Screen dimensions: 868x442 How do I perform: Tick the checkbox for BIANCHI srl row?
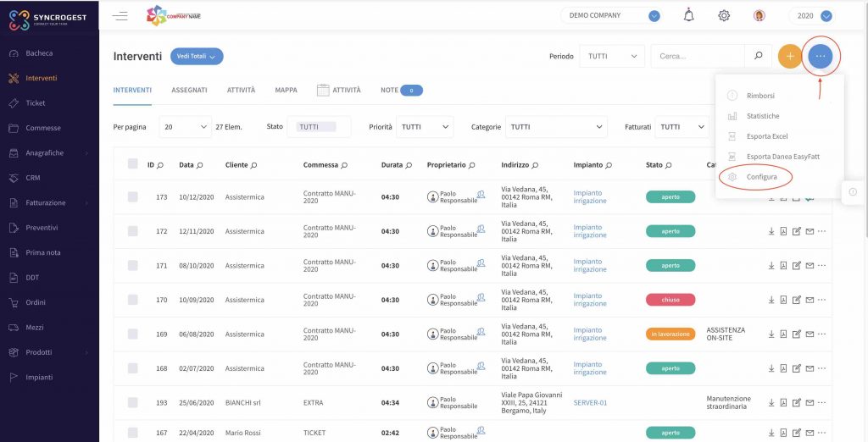[133, 403]
